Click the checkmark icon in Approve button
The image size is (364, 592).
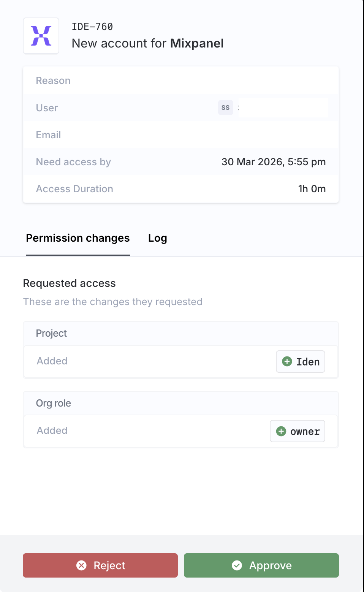[237, 565]
